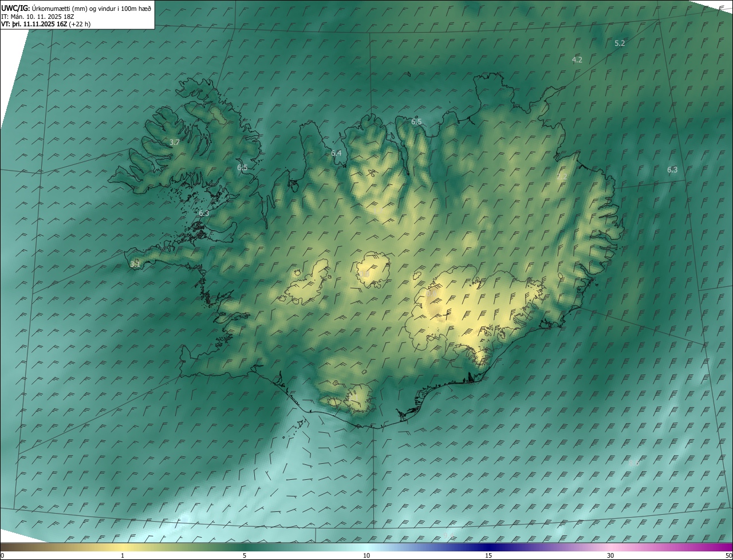The image size is (733, 560).
Task: Click the color scale tick label 5
Action: pyautogui.click(x=245, y=555)
